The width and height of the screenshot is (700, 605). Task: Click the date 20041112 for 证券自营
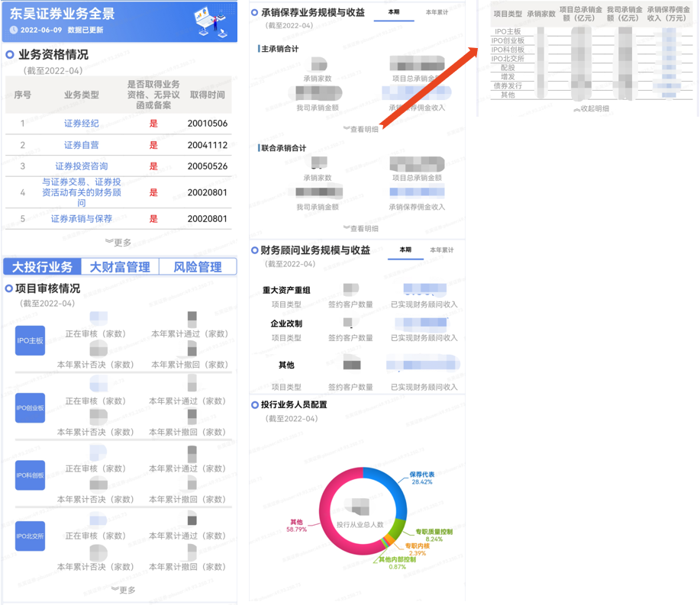point(208,145)
